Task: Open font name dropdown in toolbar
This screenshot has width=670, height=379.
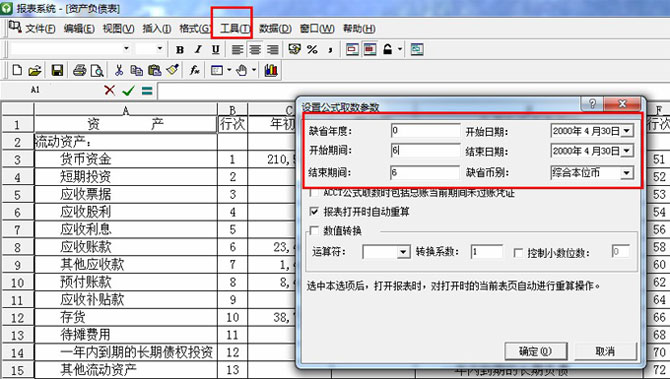Action: coord(126,49)
